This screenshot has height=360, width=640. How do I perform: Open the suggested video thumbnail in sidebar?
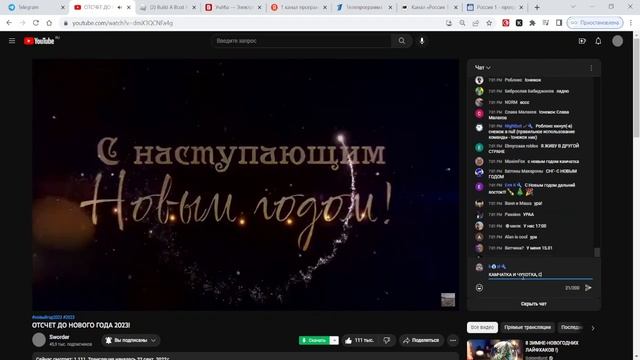click(494, 349)
